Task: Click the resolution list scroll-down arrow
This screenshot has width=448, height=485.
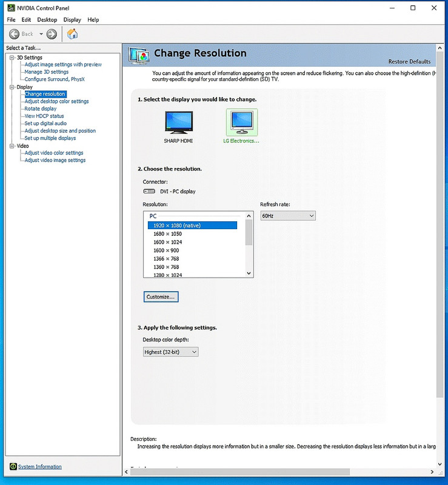Action: (x=249, y=273)
